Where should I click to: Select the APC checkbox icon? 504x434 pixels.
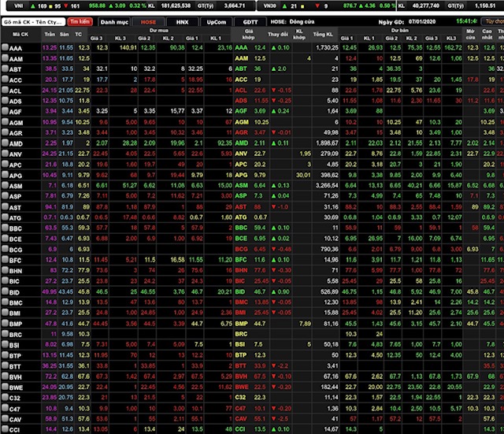5,165
